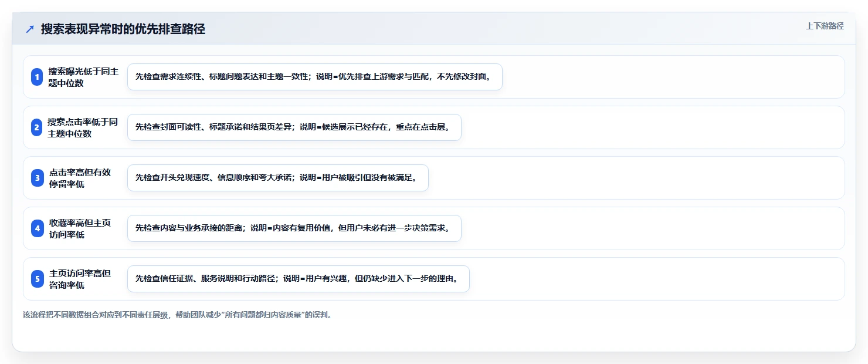Open the box starting 先检查封面可读性
The width and height of the screenshot is (868, 364).
[294, 127]
